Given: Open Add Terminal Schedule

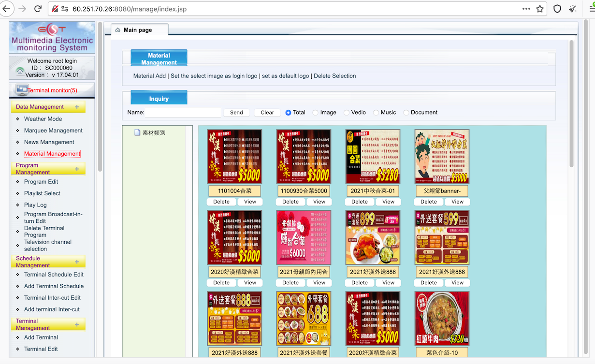Looking at the screenshot, I should pyautogui.click(x=54, y=286).
